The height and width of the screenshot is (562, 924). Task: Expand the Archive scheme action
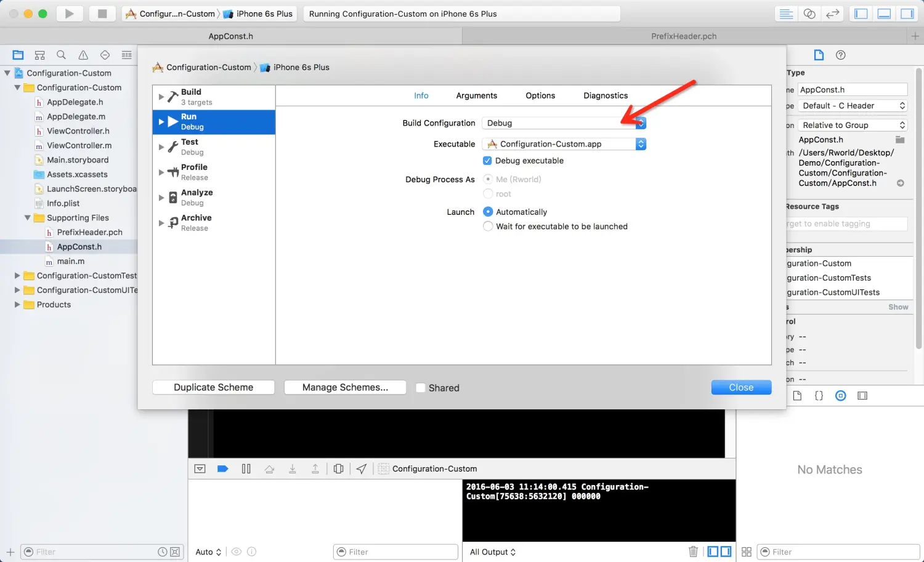pos(161,223)
